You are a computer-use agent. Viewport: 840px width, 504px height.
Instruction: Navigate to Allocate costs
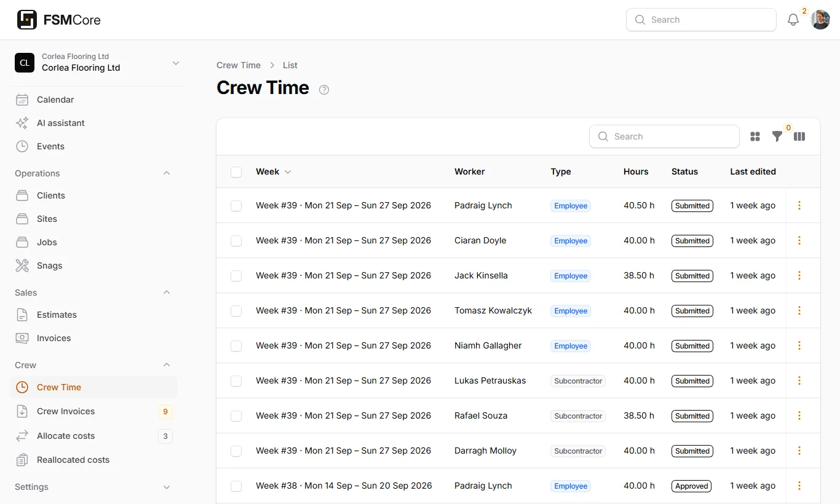[94, 436]
